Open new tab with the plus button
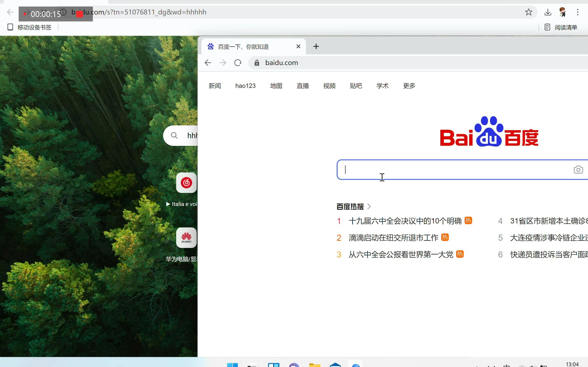Viewport: 588px width, 367px height. click(316, 47)
